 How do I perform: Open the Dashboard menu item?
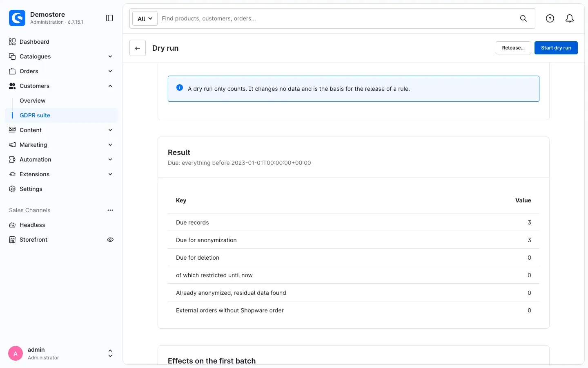(61, 42)
